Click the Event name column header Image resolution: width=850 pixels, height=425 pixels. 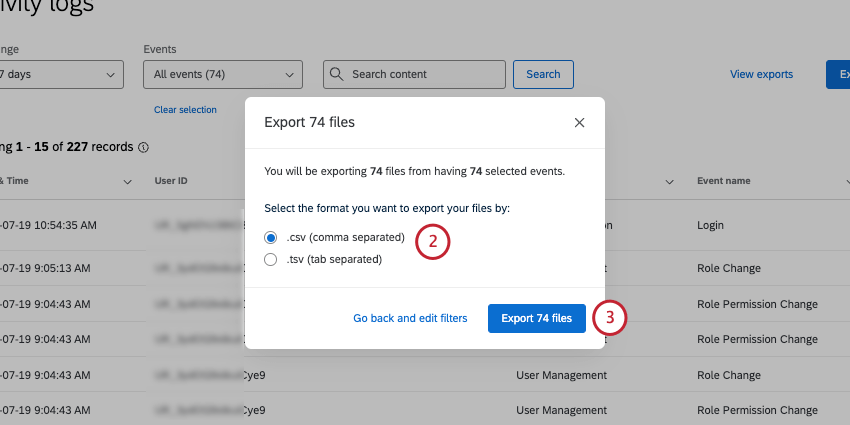pyautogui.click(x=723, y=181)
